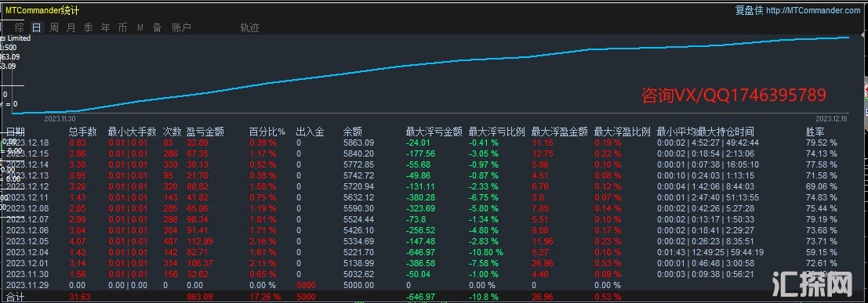This screenshot has width=868, height=303.
Task: Click the 盈亏金额 column header
Action: [205, 132]
